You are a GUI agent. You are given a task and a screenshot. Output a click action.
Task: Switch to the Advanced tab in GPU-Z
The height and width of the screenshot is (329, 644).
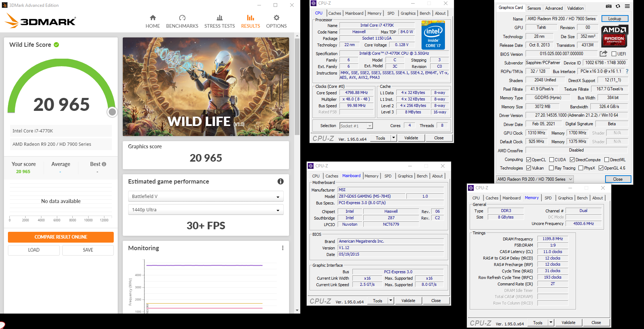click(554, 8)
